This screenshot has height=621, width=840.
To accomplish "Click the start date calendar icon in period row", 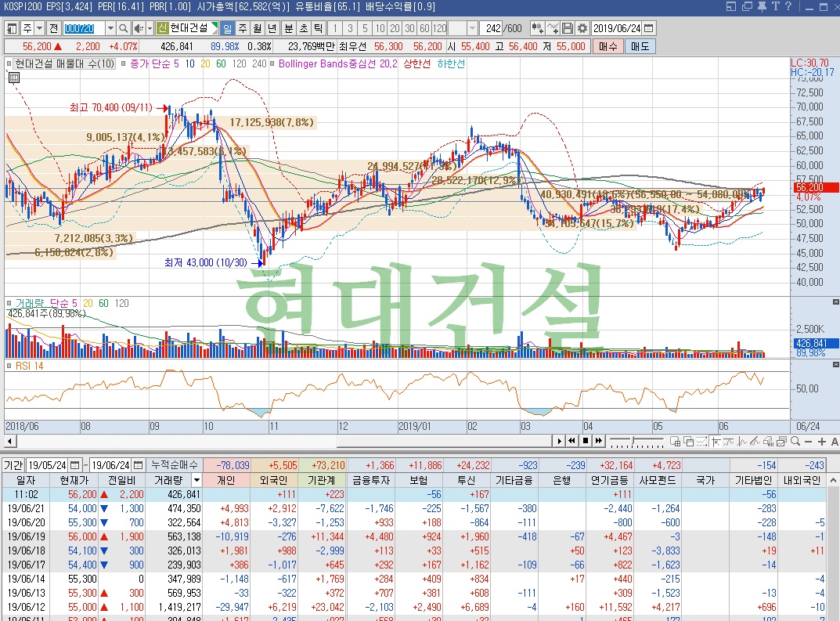I will point(75,465).
